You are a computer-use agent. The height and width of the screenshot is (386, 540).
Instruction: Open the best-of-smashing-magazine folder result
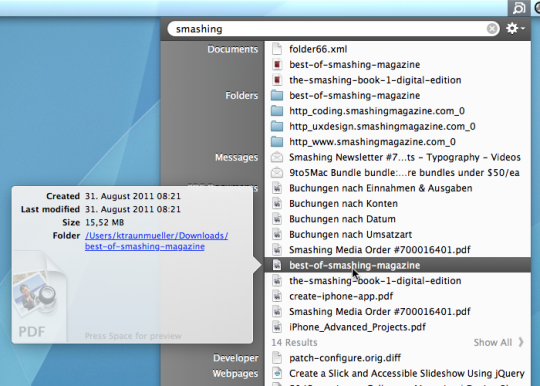pos(354,95)
